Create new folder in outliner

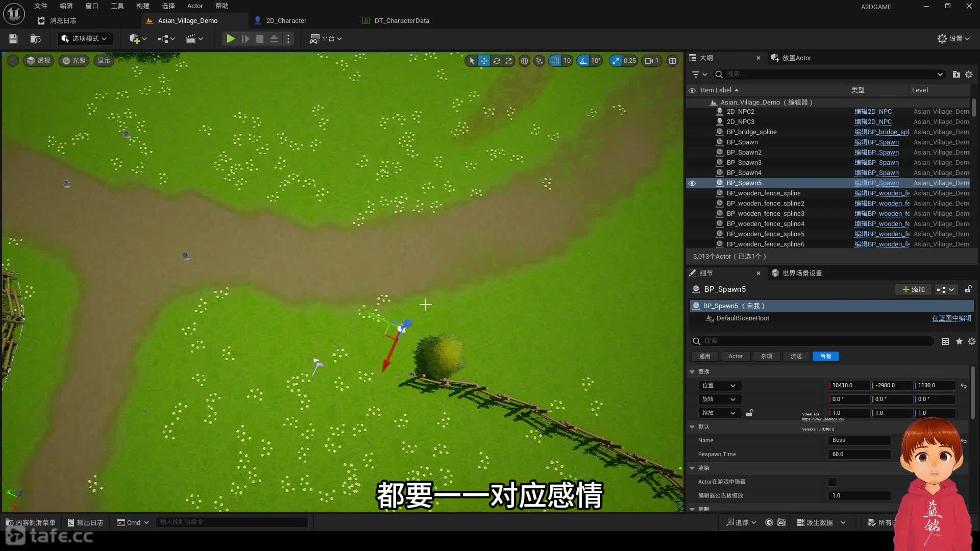coord(957,74)
